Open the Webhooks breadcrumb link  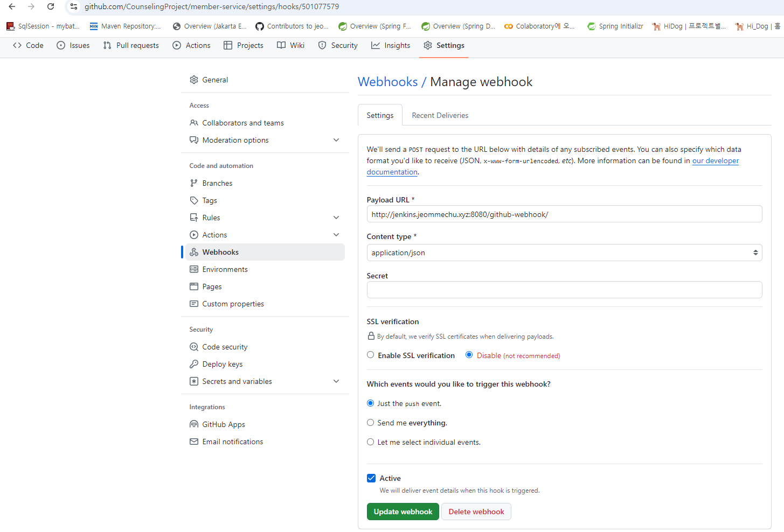click(x=388, y=82)
